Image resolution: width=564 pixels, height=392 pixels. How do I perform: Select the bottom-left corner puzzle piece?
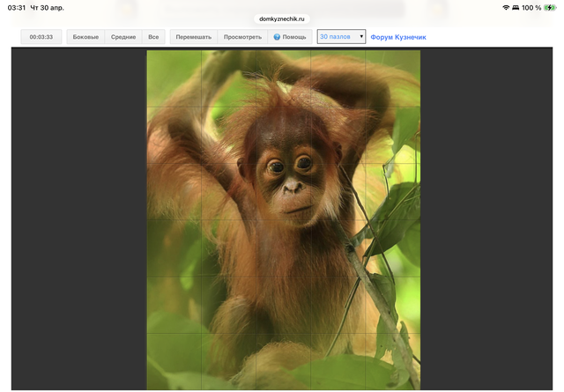click(174, 361)
